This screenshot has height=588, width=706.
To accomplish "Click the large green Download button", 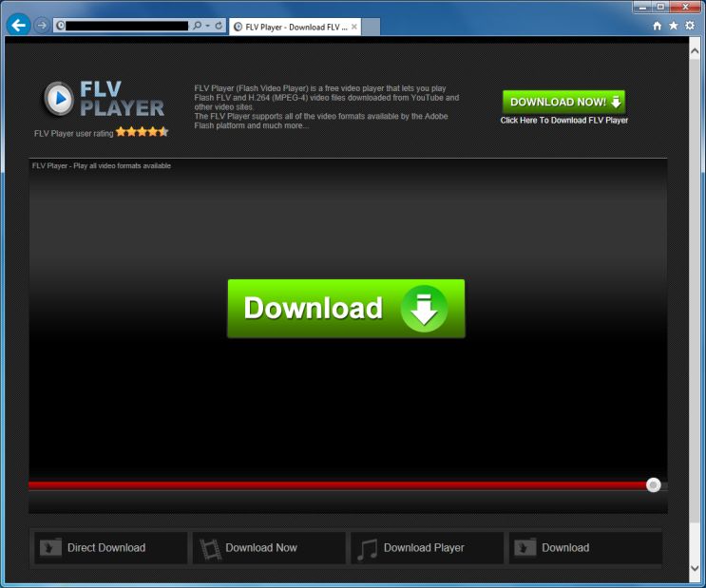I will coord(346,309).
